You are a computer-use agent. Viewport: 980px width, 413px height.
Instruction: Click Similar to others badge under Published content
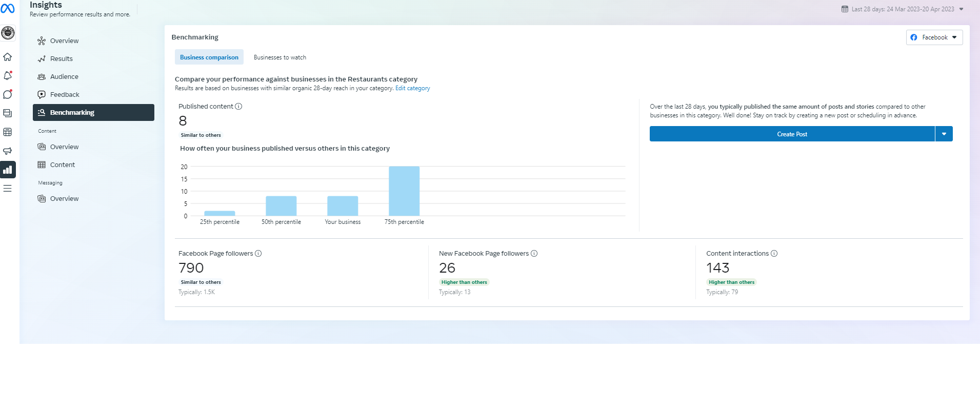tap(201, 135)
